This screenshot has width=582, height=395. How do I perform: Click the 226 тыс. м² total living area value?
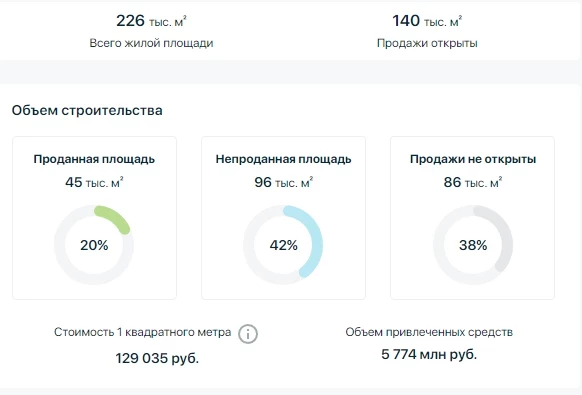tap(151, 21)
